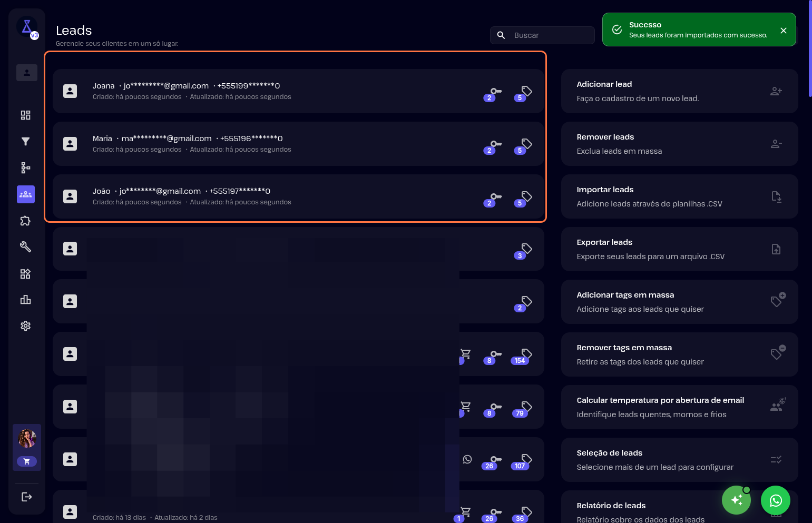Screen dimensions: 812x523
Task: Open the WhatsApp floating chat button
Action: 775,500
